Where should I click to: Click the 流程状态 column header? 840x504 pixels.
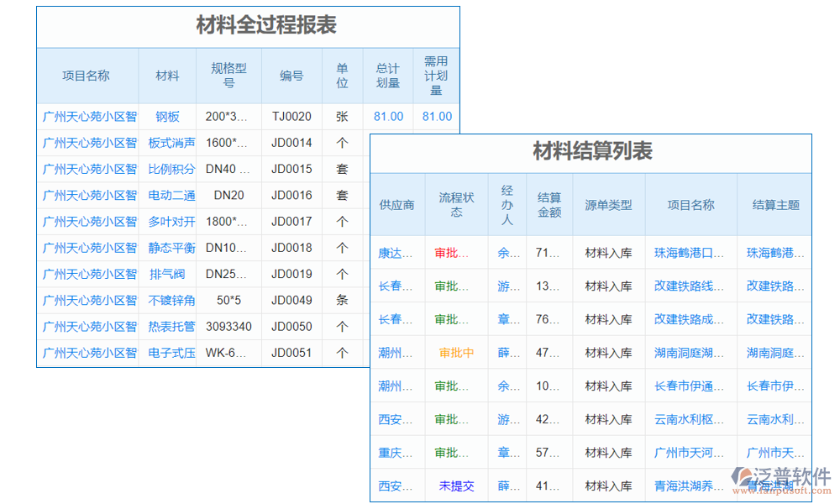click(456, 205)
